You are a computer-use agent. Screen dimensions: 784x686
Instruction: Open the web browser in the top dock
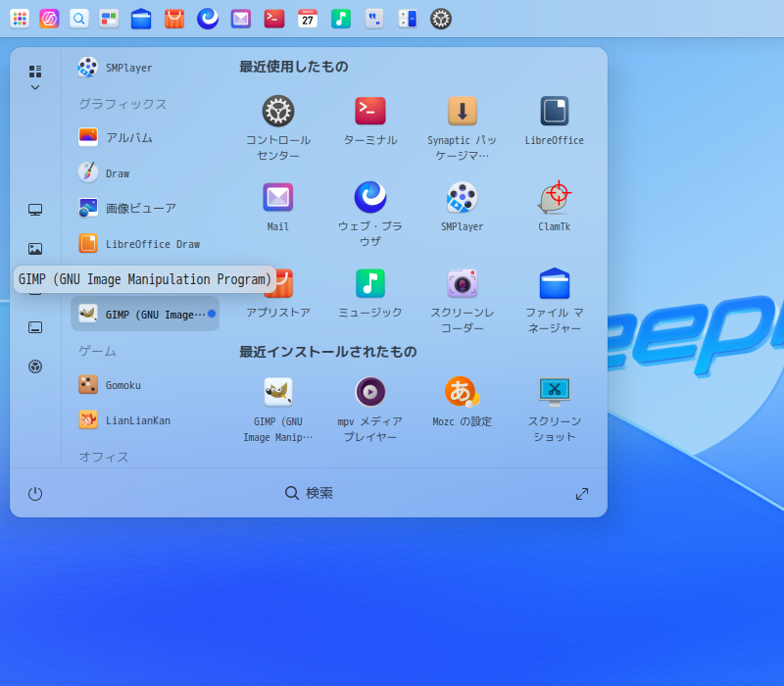click(208, 19)
